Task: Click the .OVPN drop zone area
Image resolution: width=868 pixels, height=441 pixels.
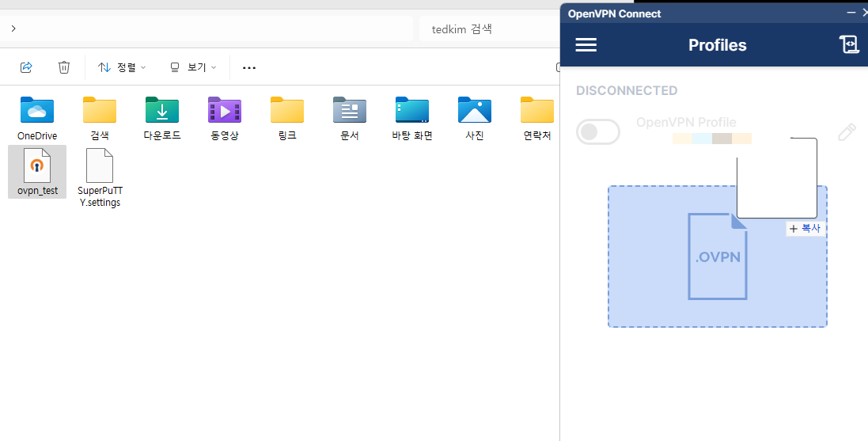Action: (718, 257)
